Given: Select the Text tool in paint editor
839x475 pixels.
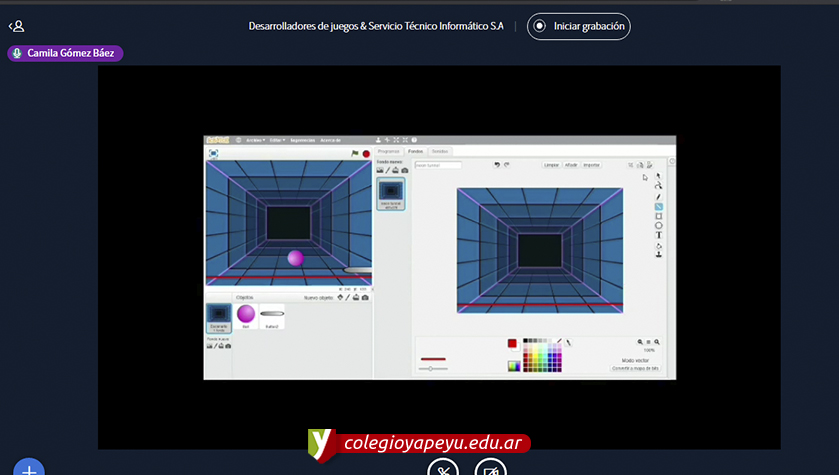Looking at the screenshot, I should pos(658,235).
